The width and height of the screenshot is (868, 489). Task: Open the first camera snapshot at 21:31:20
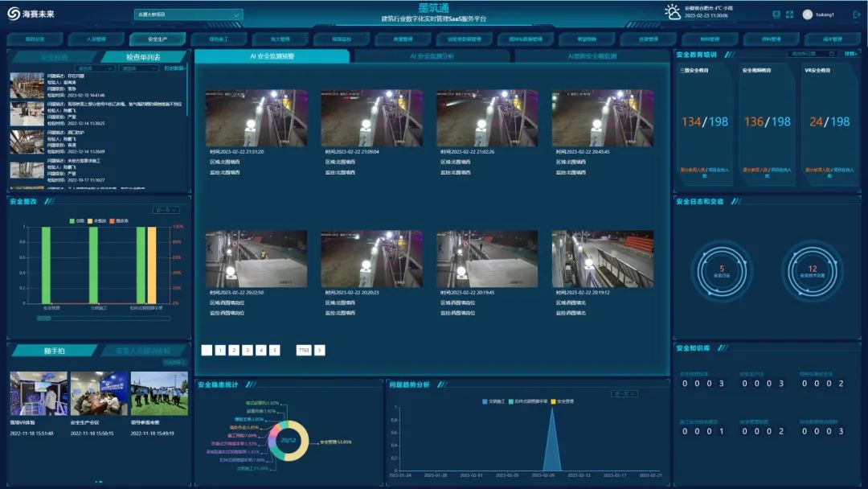pos(256,117)
